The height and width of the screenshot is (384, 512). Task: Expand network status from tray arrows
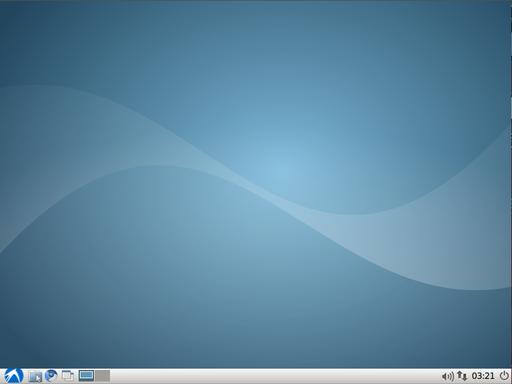tap(462, 376)
